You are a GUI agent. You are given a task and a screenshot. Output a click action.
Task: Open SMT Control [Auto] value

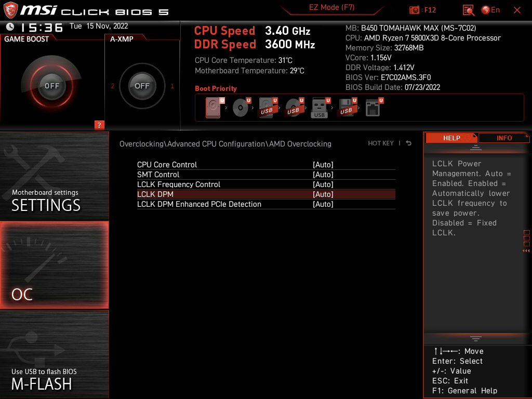click(323, 175)
